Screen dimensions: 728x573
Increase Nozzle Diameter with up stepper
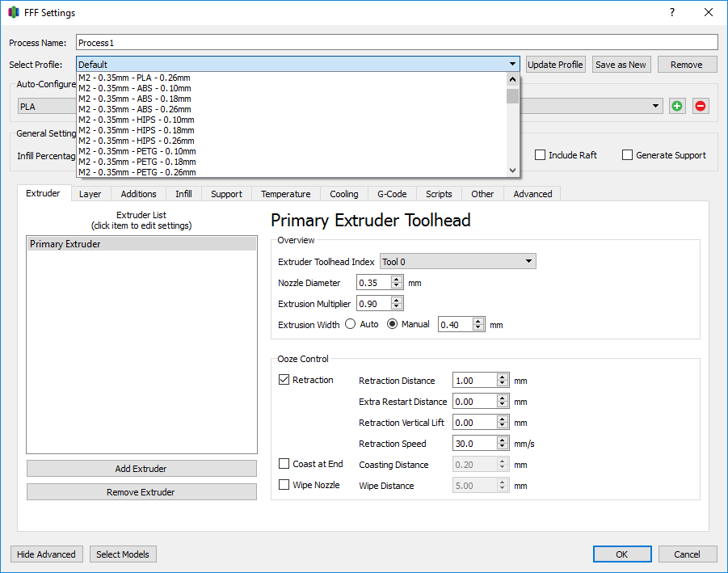(397, 280)
